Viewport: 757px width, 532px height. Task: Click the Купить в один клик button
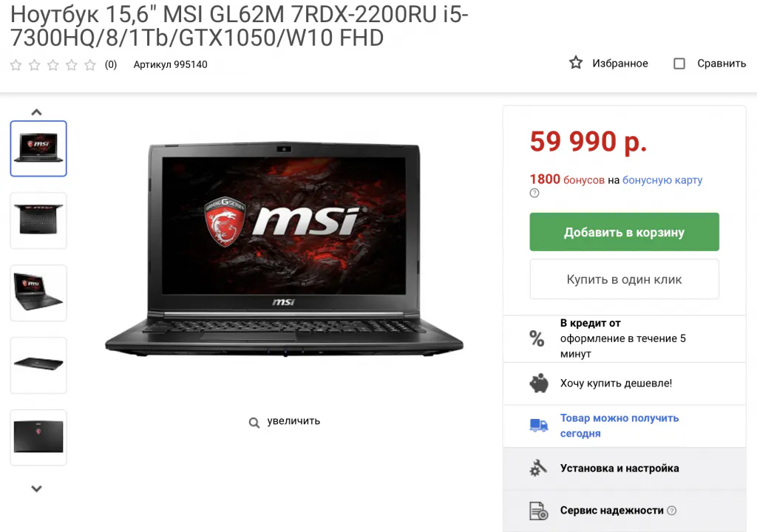click(624, 279)
